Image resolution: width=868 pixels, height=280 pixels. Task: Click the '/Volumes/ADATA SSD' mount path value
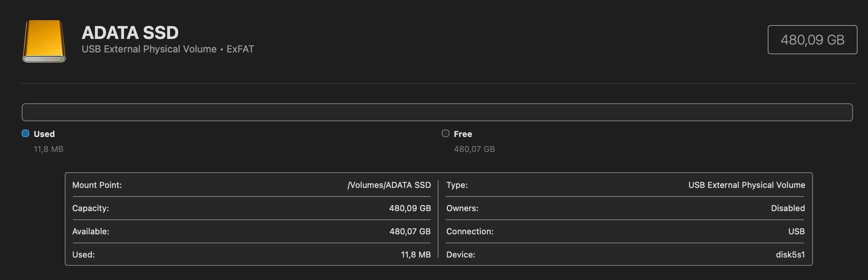click(389, 185)
